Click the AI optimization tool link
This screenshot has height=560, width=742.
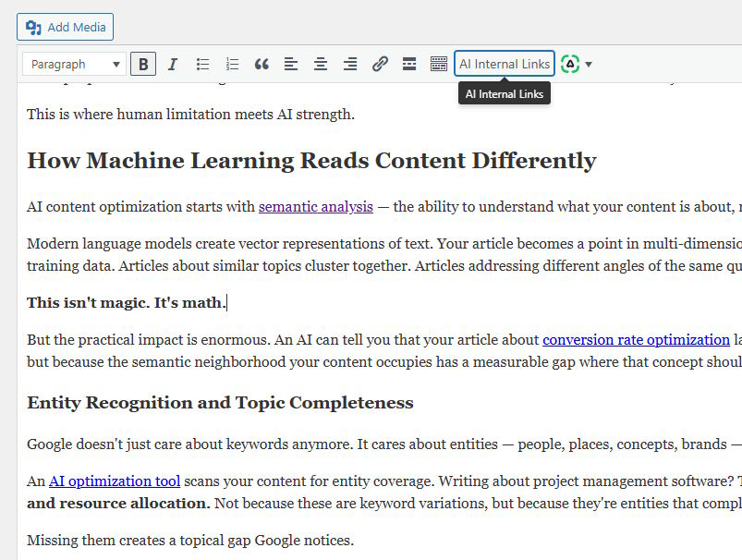115,481
